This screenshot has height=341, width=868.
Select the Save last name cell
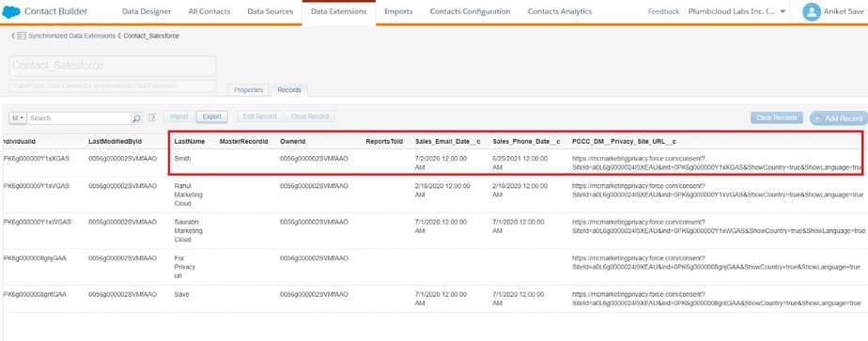point(181,295)
